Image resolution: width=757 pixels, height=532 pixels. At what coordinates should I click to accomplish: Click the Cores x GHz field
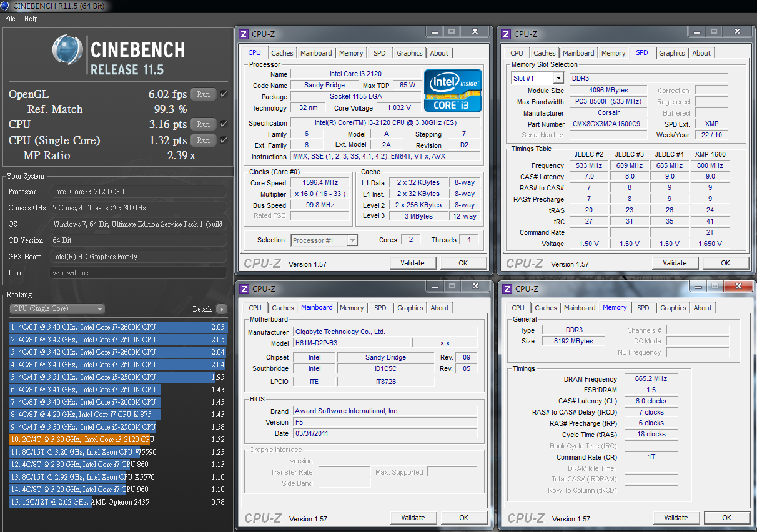click(x=138, y=208)
